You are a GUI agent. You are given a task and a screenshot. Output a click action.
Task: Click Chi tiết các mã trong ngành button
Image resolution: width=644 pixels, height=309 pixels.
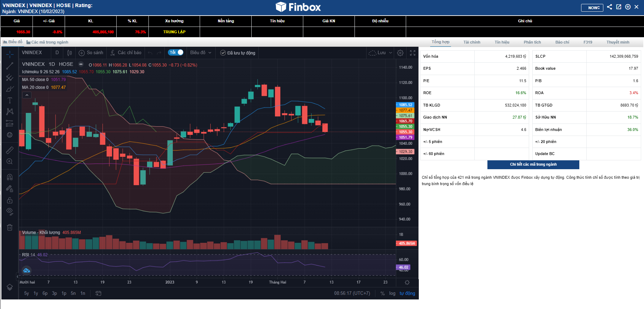click(533, 165)
